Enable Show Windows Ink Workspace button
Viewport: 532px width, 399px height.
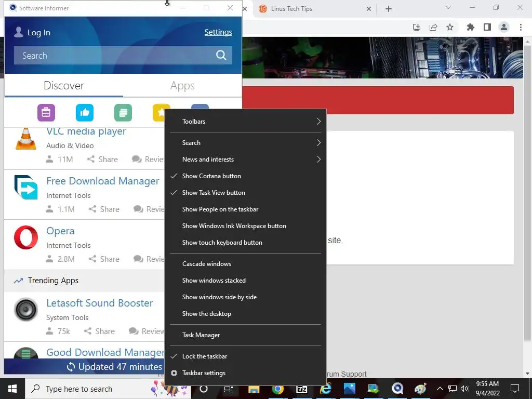coord(245,225)
